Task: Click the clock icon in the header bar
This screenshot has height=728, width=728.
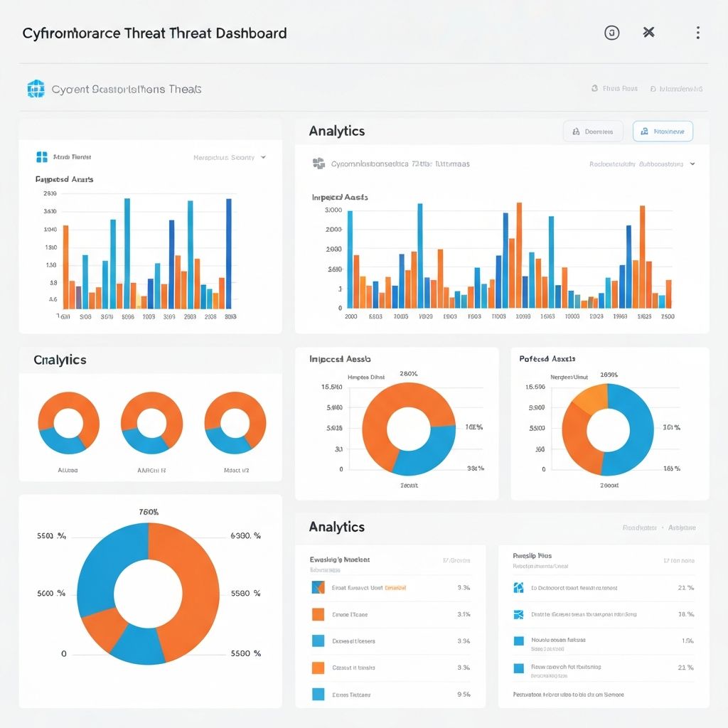Action: point(595,88)
